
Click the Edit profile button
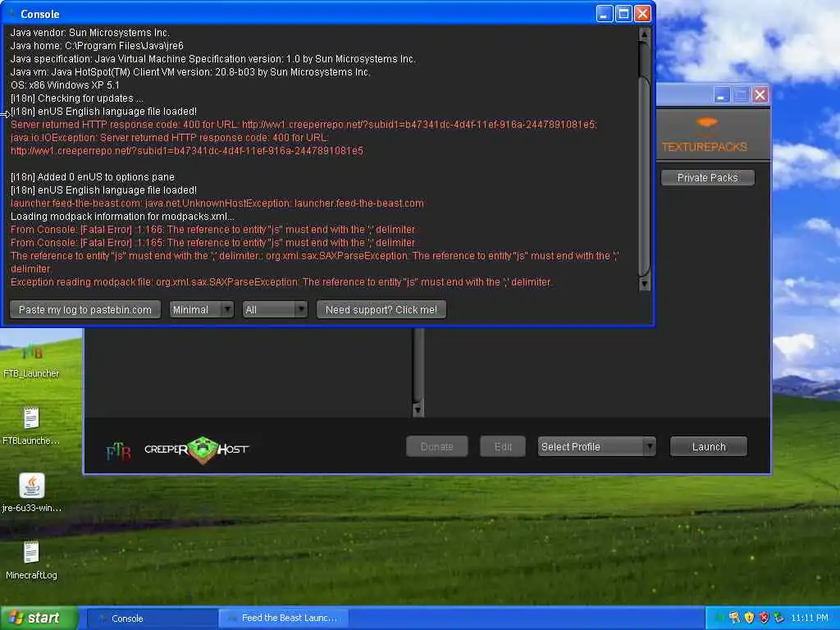(503, 447)
